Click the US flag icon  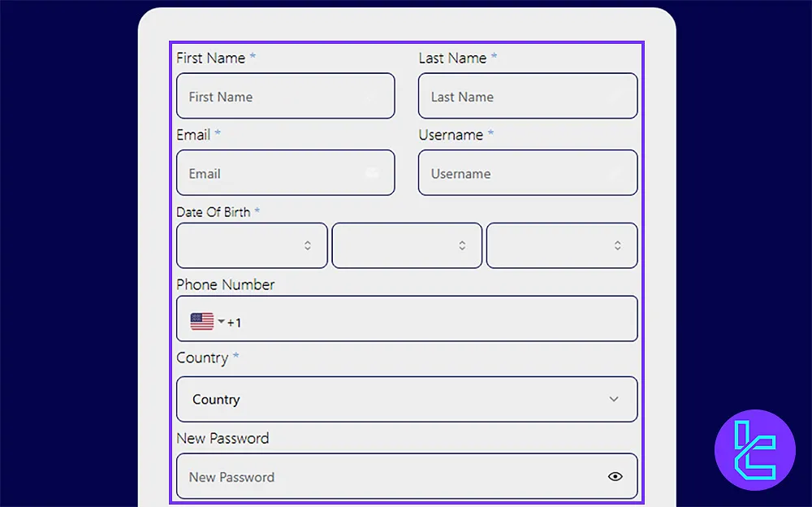click(x=201, y=322)
